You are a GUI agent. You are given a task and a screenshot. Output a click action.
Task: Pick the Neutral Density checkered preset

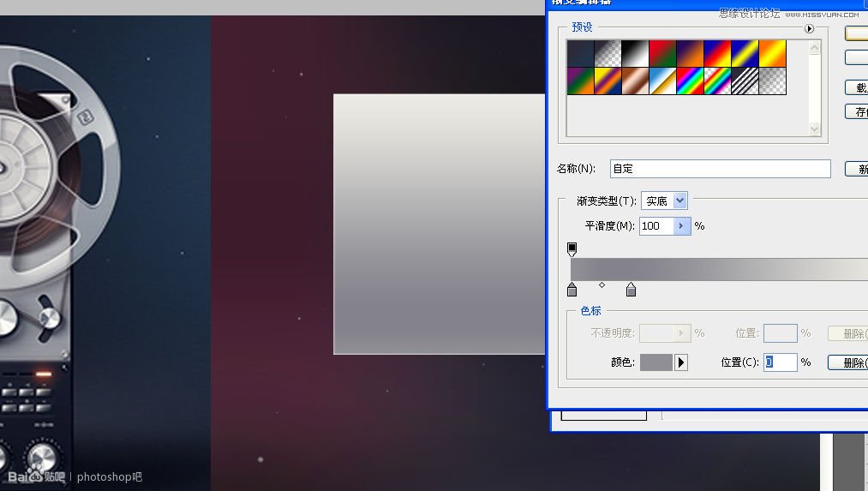pyautogui.click(x=772, y=81)
